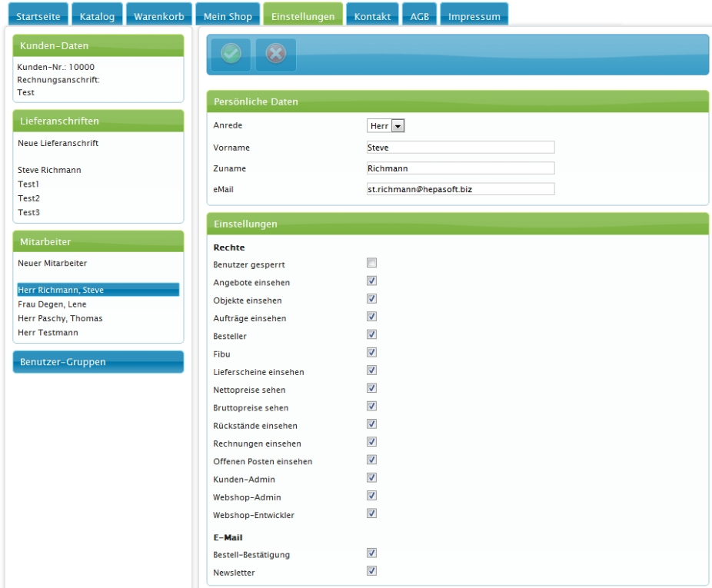
Task: Select the Test2 delivery address
Action: point(28,198)
